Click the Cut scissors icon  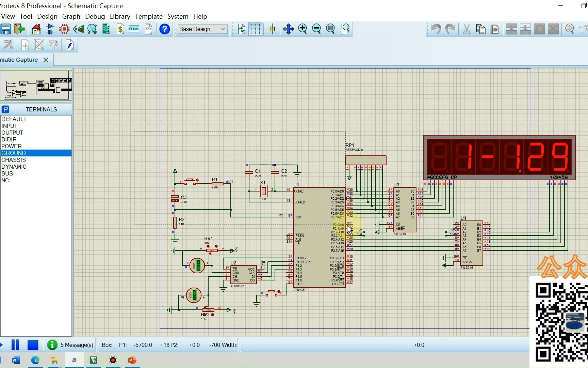467,29
